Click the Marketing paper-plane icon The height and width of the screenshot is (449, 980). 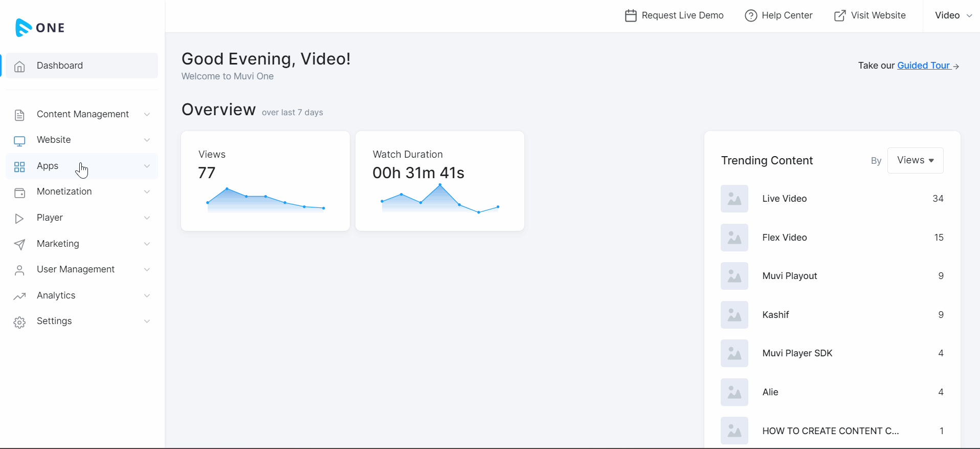pos(19,244)
